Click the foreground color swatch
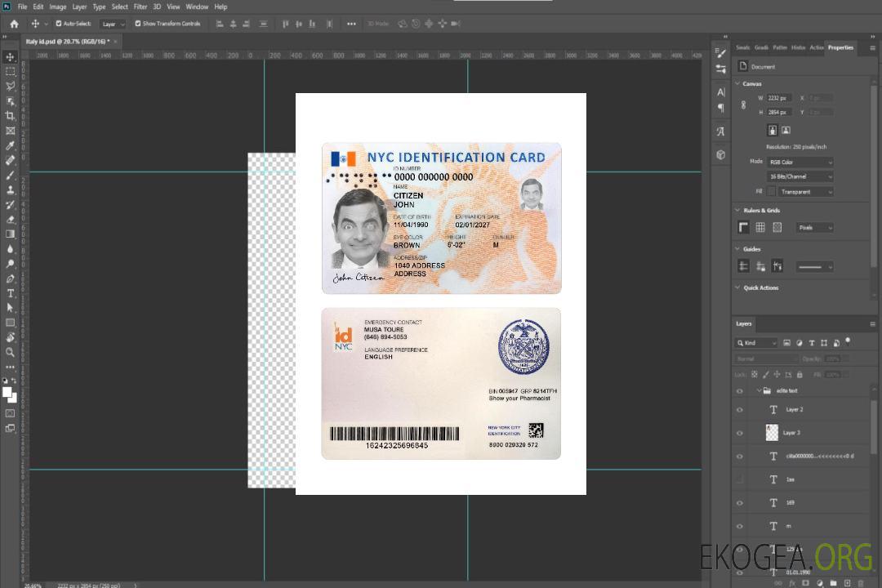This screenshot has height=588, width=882. tap(7, 392)
